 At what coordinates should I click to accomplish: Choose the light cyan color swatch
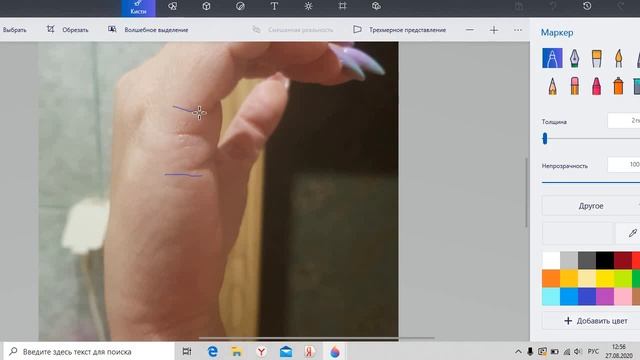pyautogui.click(x=551, y=296)
